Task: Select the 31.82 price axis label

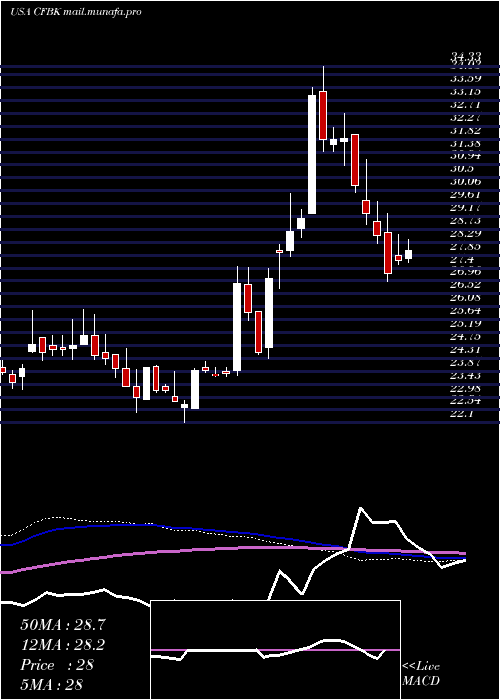Action: (466, 131)
